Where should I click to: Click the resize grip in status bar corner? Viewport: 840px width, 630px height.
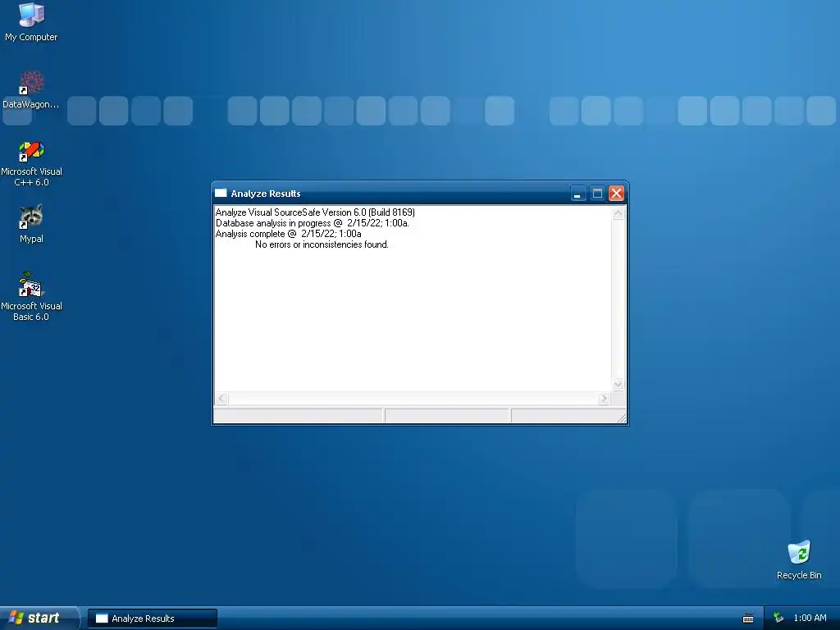[x=622, y=418]
